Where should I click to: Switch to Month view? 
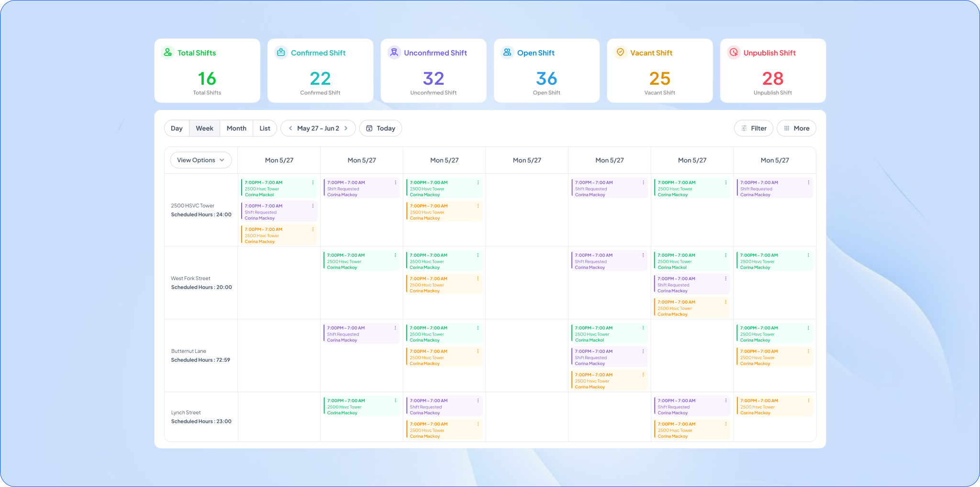(236, 128)
